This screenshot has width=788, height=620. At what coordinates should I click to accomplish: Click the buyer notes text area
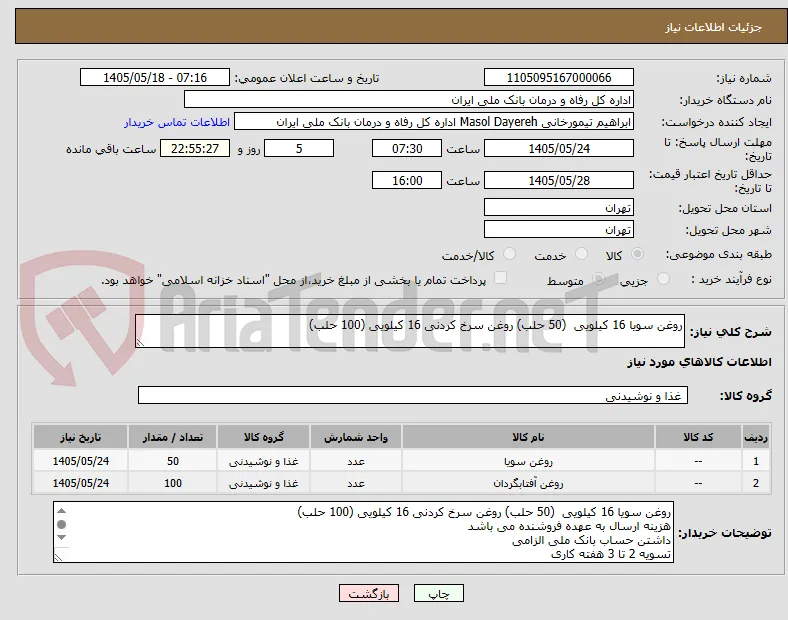363,532
